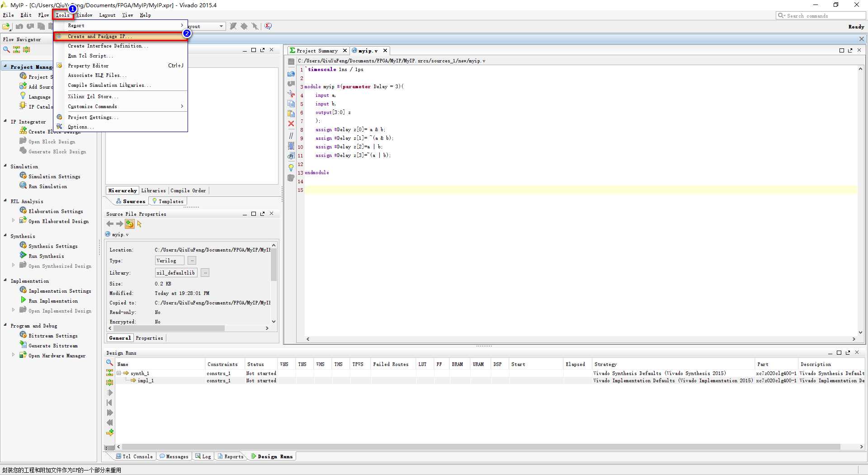Screen dimensions: 868x475
Task: Click the column selection mode icon in editor
Action: tap(291, 146)
